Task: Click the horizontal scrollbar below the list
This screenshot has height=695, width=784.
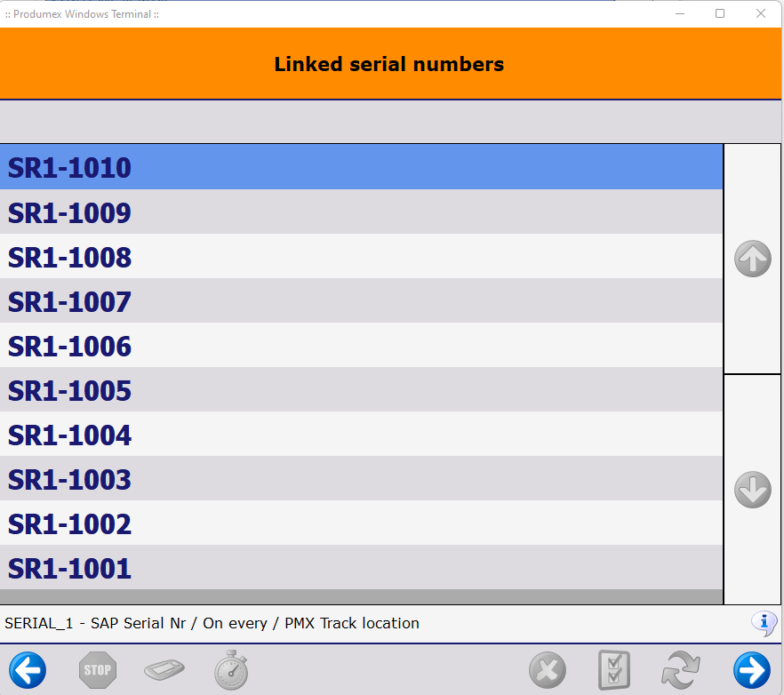Action: click(x=356, y=595)
